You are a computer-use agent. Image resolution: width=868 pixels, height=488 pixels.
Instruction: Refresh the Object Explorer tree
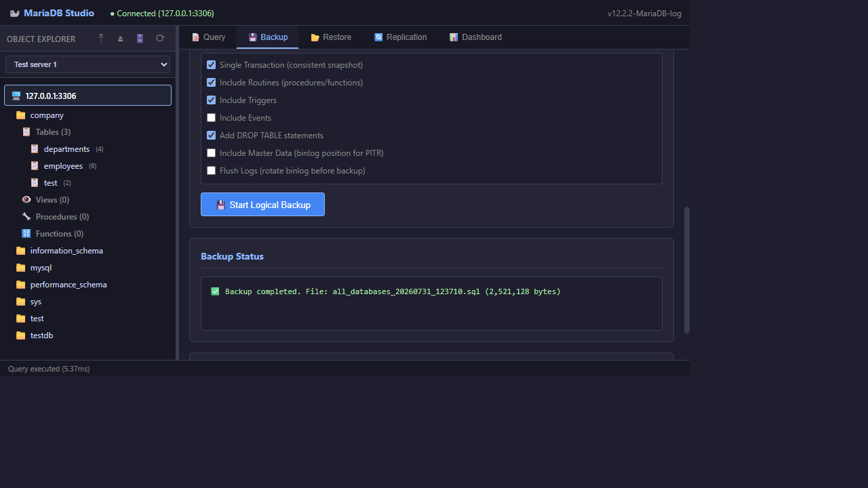pyautogui.click(x=160, y=39)
